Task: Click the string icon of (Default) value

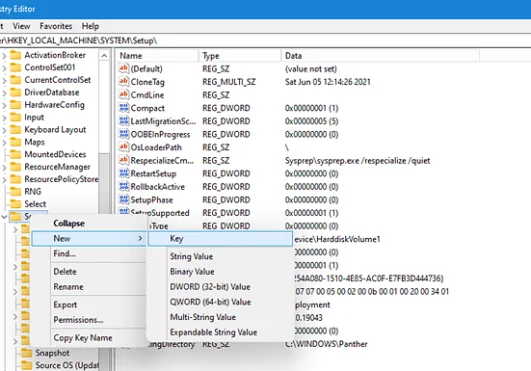Action: click(x=124, y=69)
